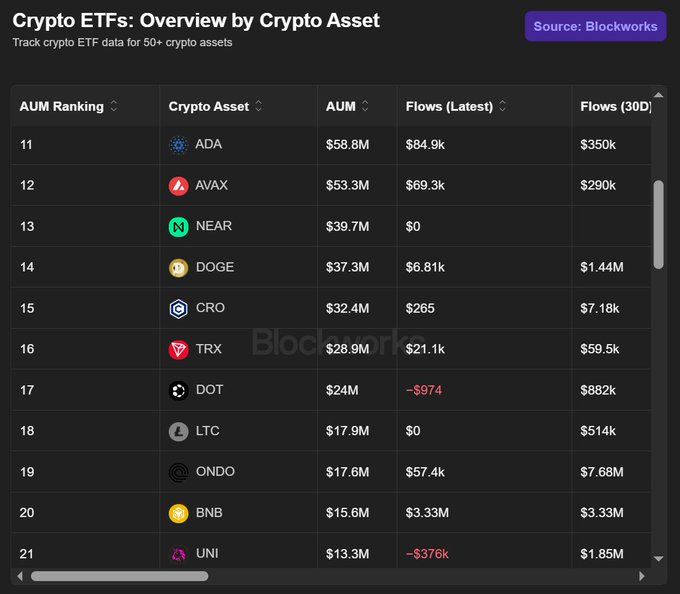Click the BNB yellow coin icon

click(x=178, y=513)
